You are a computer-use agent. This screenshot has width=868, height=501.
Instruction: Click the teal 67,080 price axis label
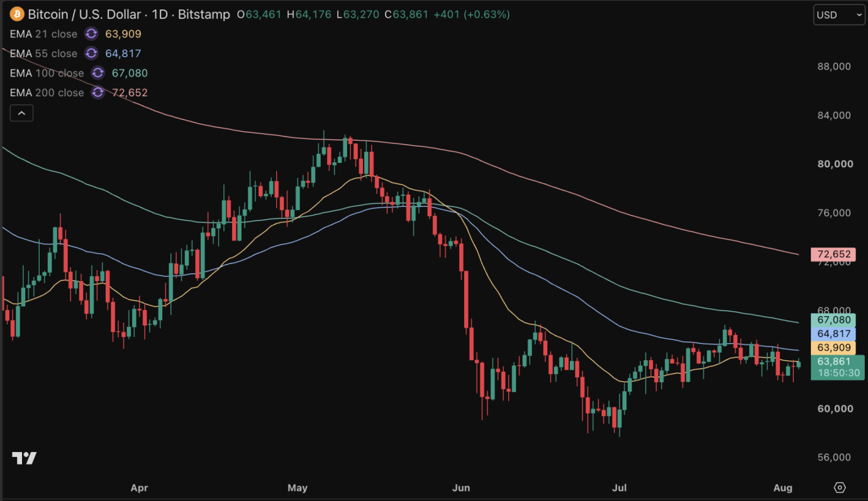(833, 320)
